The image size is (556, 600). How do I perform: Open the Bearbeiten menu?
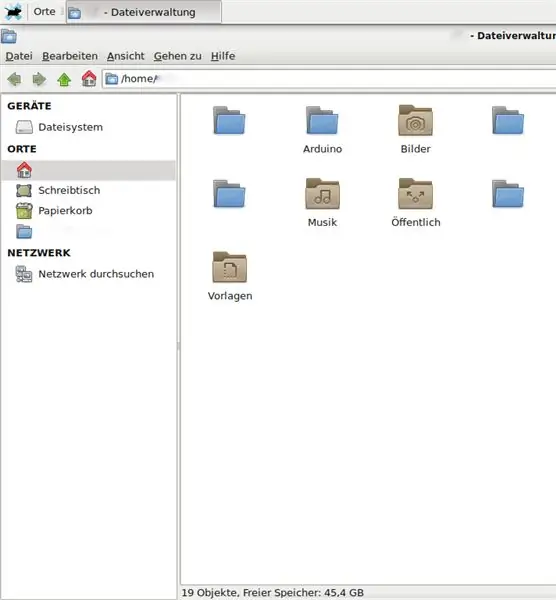coord(70,56)
